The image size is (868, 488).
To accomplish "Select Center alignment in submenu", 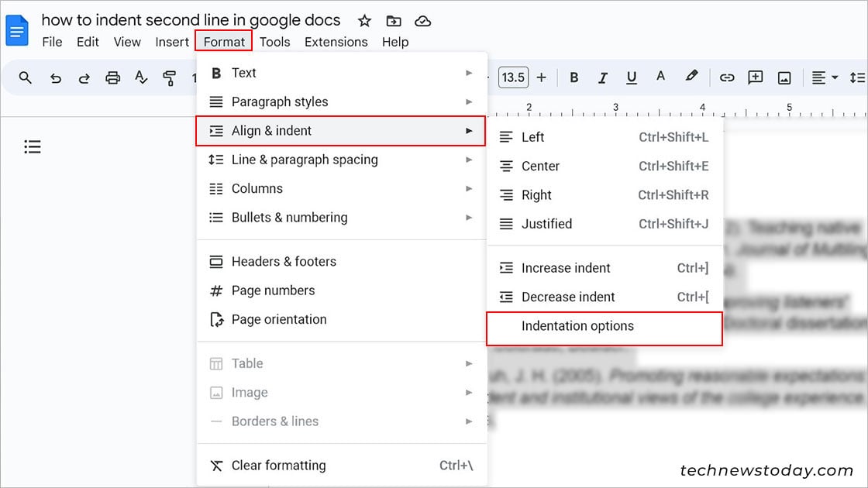I will tap(605, 166).
